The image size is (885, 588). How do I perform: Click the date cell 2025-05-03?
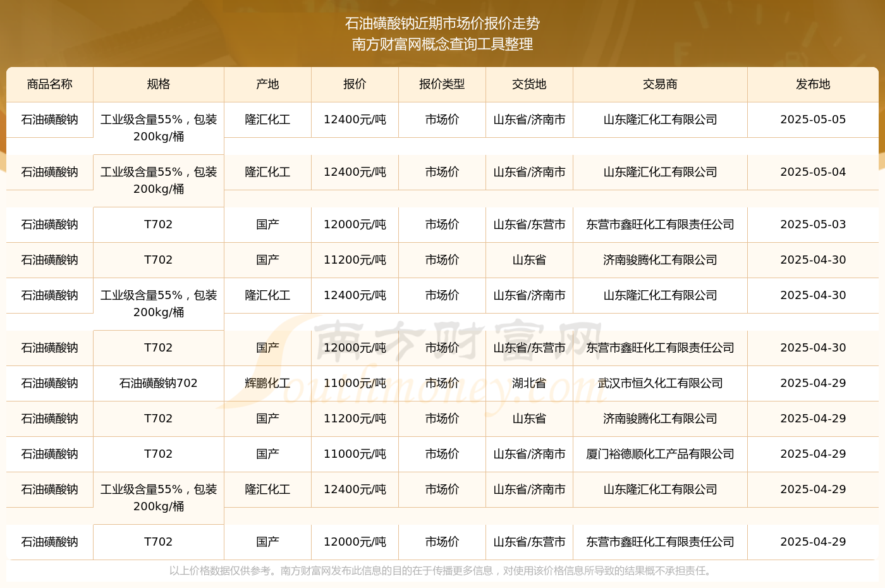[x=813, y=224]
